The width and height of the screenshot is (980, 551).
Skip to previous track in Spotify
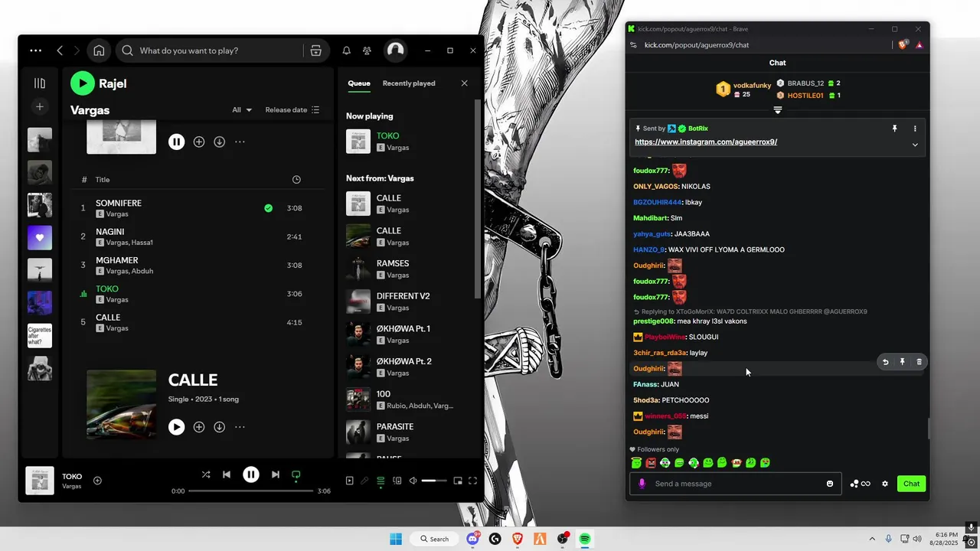[227, 474]
